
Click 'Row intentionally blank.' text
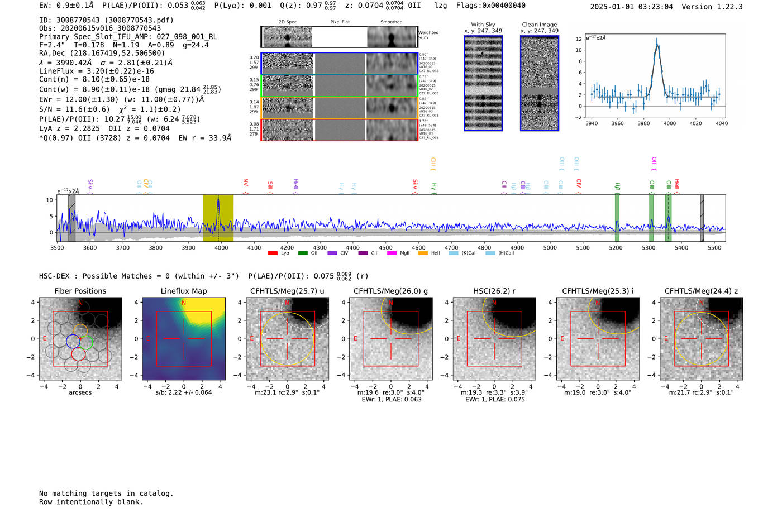[x=91, y=502]
